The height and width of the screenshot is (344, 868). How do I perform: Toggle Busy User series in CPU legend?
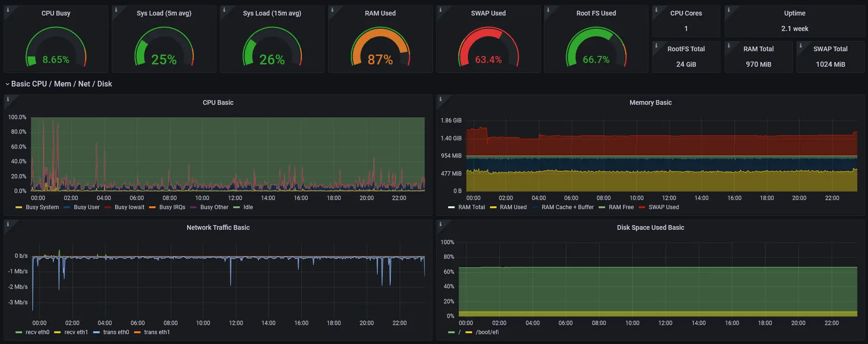(87, 207)
